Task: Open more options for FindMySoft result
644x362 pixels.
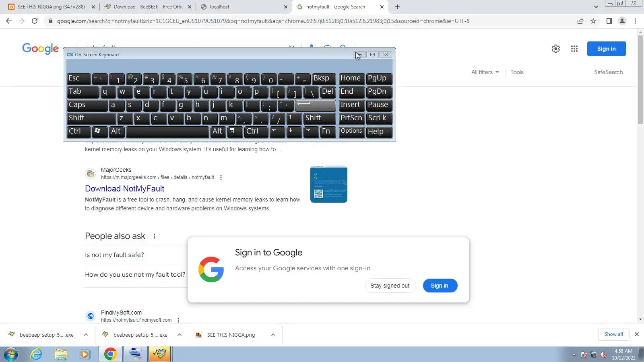Action: (178, 320)
